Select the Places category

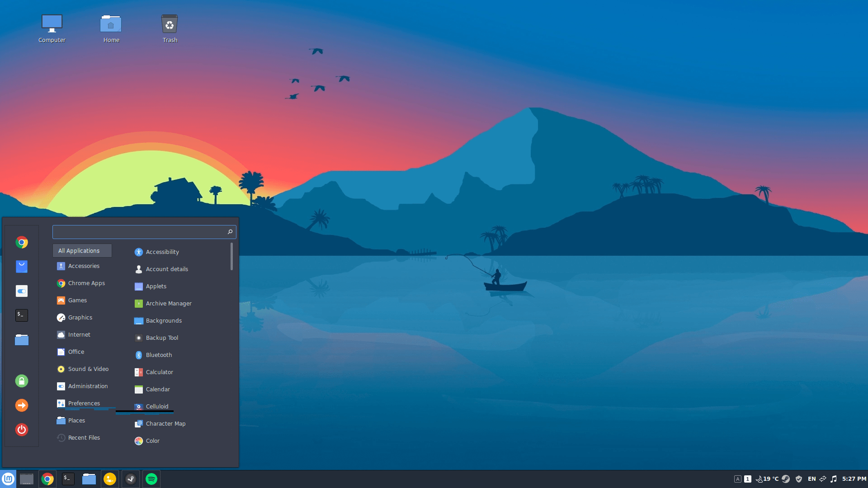click(82, 421)
